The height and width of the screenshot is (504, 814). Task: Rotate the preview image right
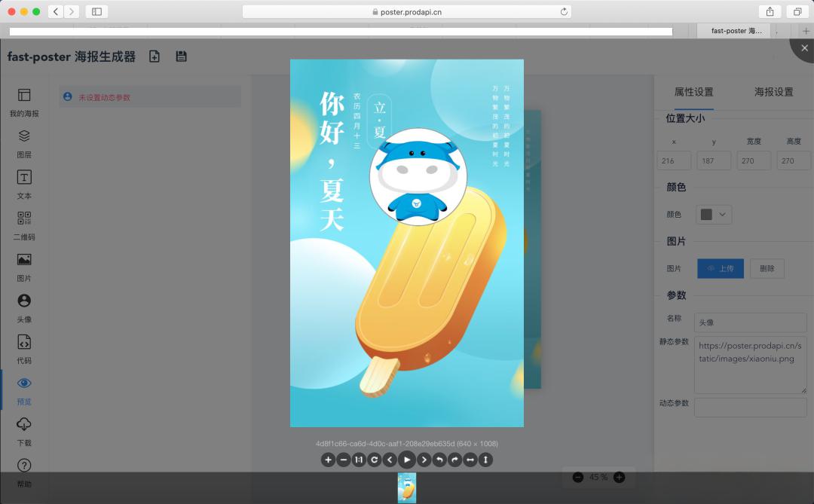[x=454, y=460]
